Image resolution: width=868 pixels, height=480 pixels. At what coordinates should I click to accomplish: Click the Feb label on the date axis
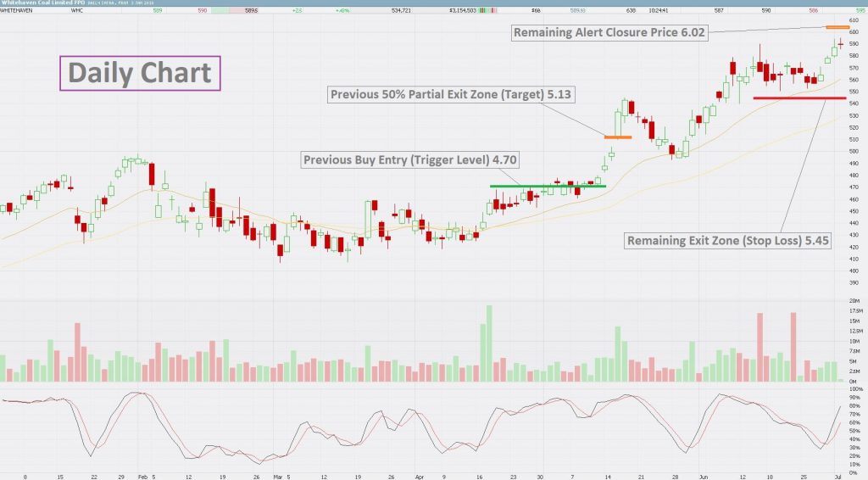point(142,476)
